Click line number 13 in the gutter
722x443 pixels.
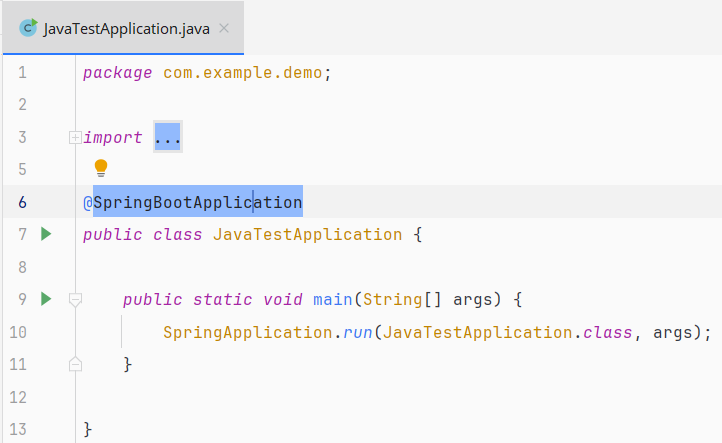[18, 429]
